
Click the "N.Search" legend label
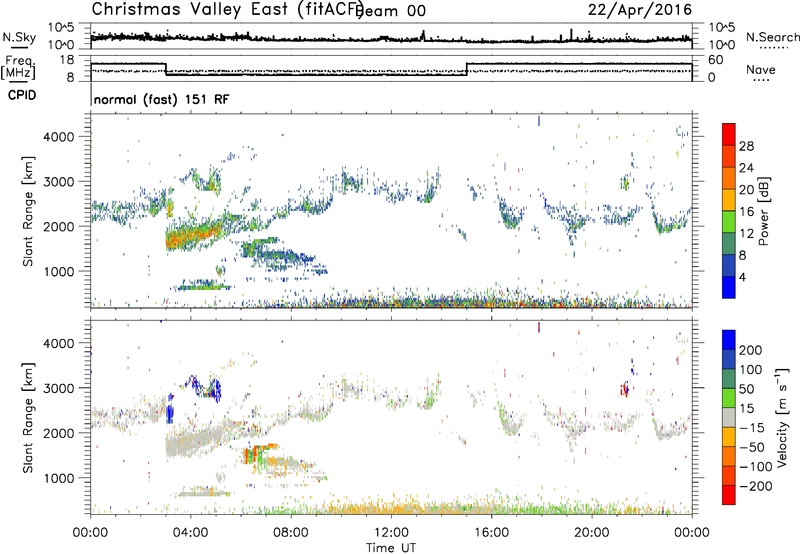click(x=772, y=37)
